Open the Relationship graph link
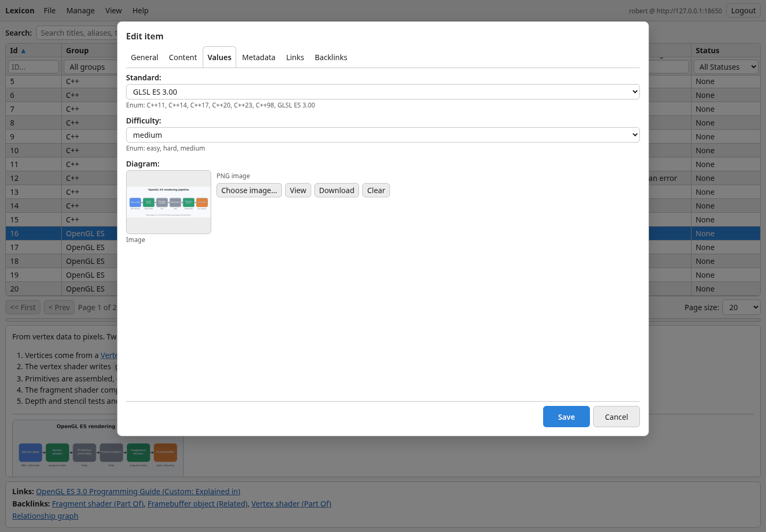766x532 pixels. click(x=45, y=516)
